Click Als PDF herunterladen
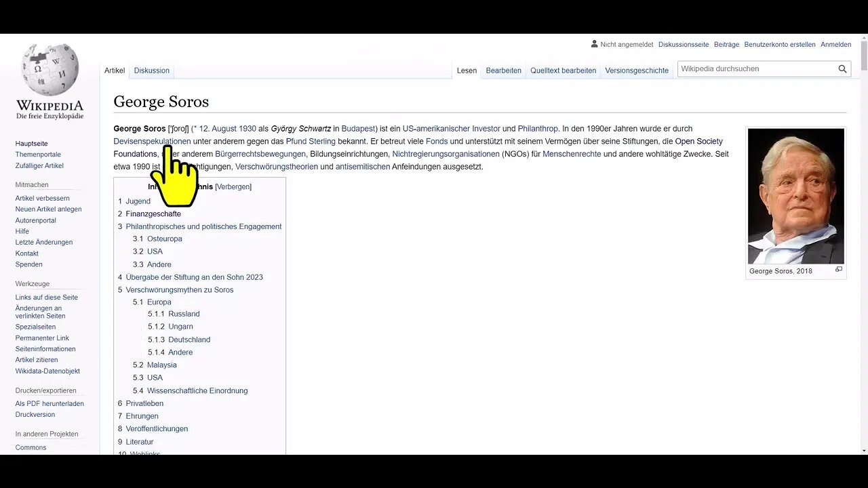Screen dimensions: 868x488 (x=50, y=403)
